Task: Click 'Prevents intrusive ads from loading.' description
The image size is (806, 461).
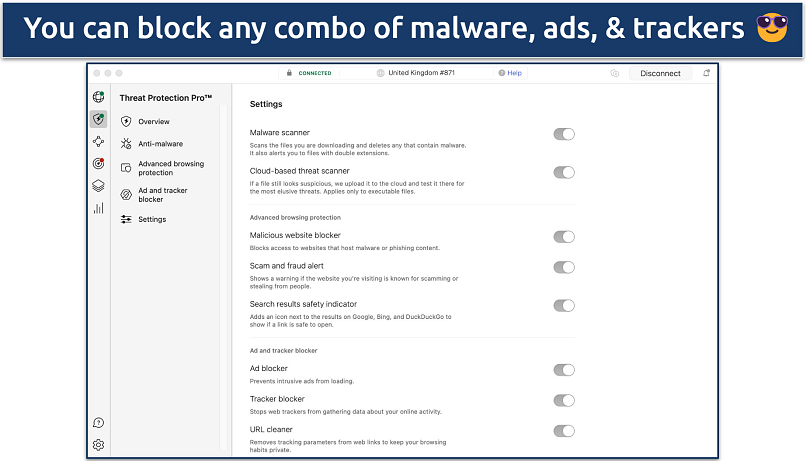Action: click(x=302, y=381)
